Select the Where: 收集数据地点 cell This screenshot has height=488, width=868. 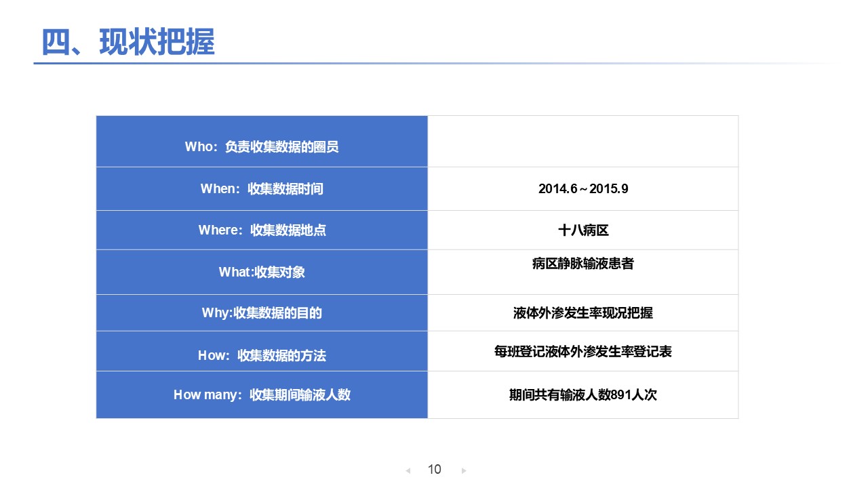[262, 230]
